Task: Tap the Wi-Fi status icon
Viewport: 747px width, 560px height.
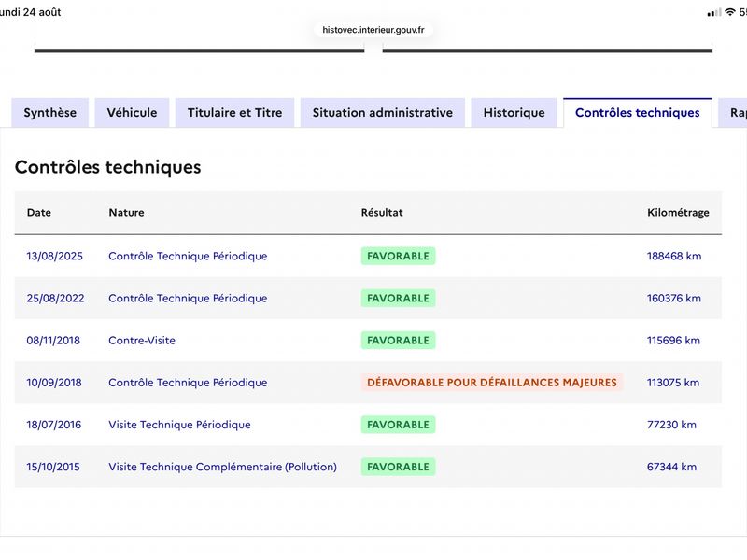Action: pyautogui.click(x=730, y=12)
